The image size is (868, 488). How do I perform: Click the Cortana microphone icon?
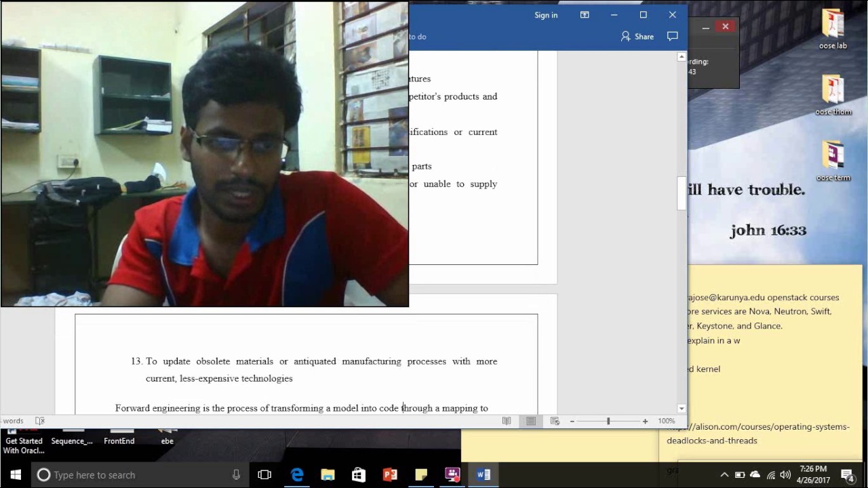236,475
